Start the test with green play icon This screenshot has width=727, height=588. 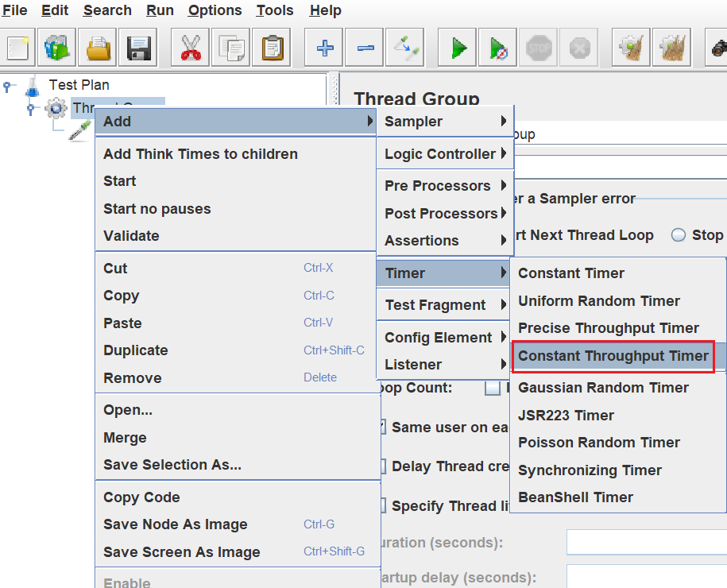tap(458, 48)
